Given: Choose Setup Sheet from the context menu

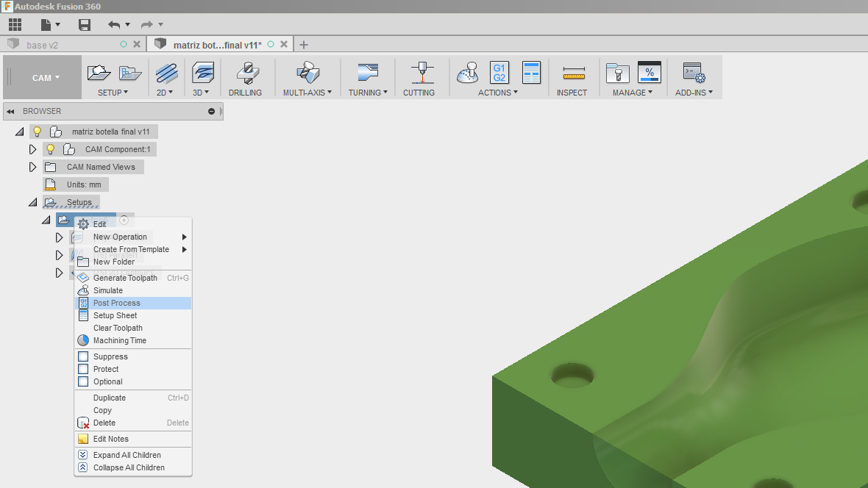Looking at the screenshot, I should coord(133,315).
